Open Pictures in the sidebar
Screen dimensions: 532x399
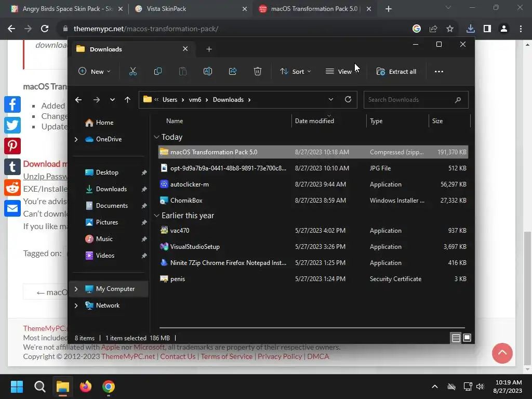point(102,222)
